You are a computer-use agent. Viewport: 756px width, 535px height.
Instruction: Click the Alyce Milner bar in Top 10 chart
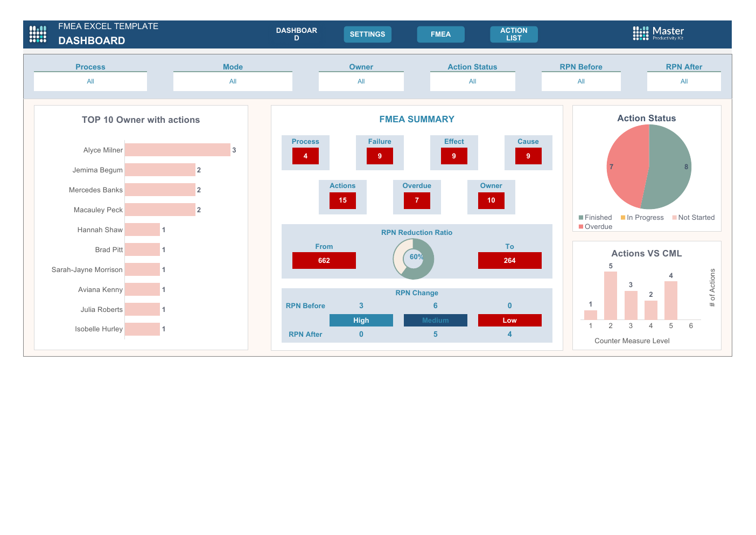[178, 150]
